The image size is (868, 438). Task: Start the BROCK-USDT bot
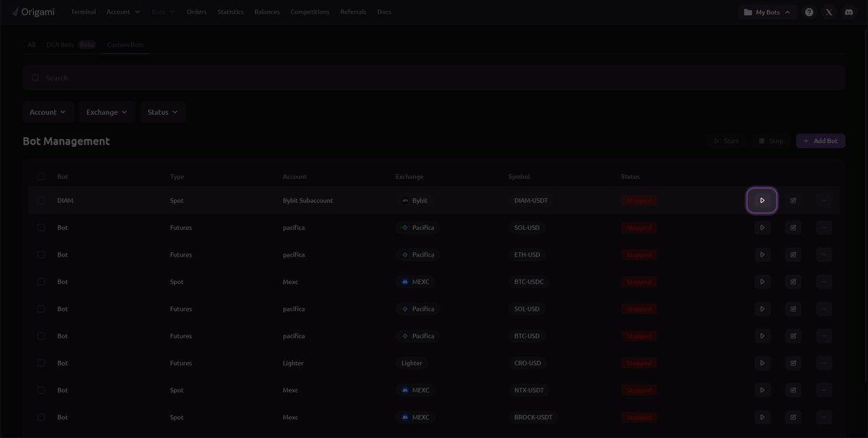tap(762, 417)
